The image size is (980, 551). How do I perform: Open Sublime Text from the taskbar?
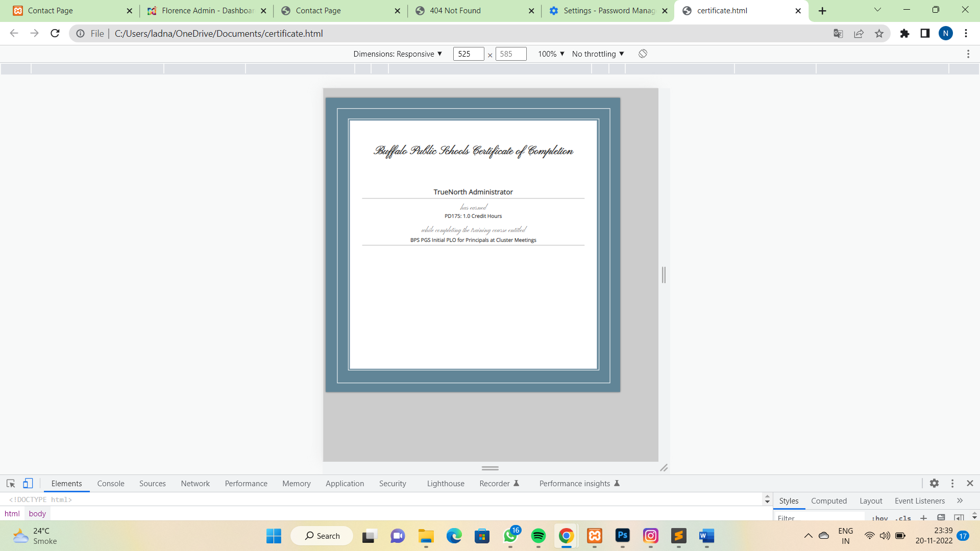678,536
